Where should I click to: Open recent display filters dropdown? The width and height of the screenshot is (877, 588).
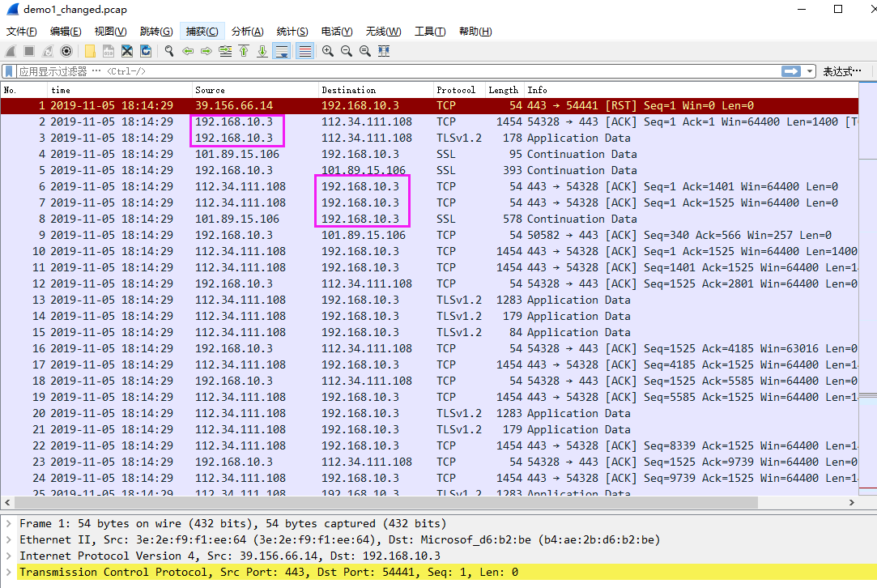coord(809,71)
